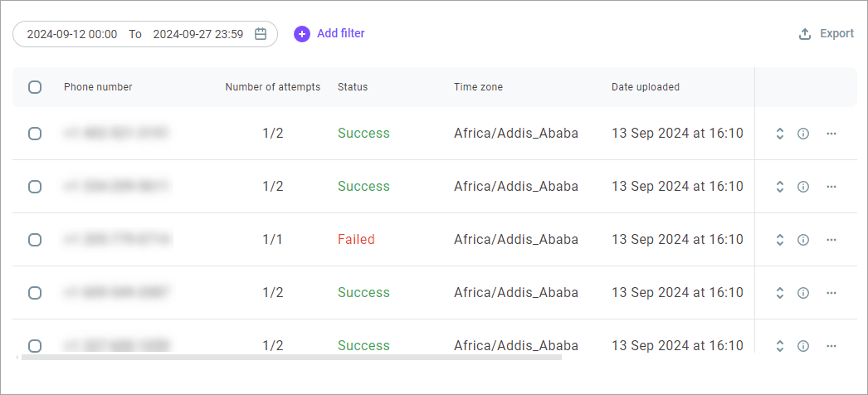Check the first row's checkbox
Viewport: 868px width, 395px height.
click(x=35, y=134)
